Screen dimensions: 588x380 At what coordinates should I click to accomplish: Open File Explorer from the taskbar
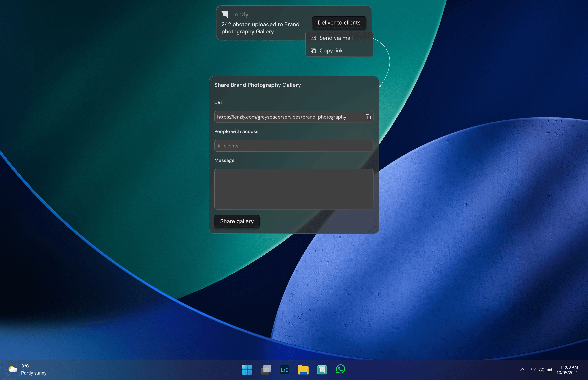tap(303, 370)
